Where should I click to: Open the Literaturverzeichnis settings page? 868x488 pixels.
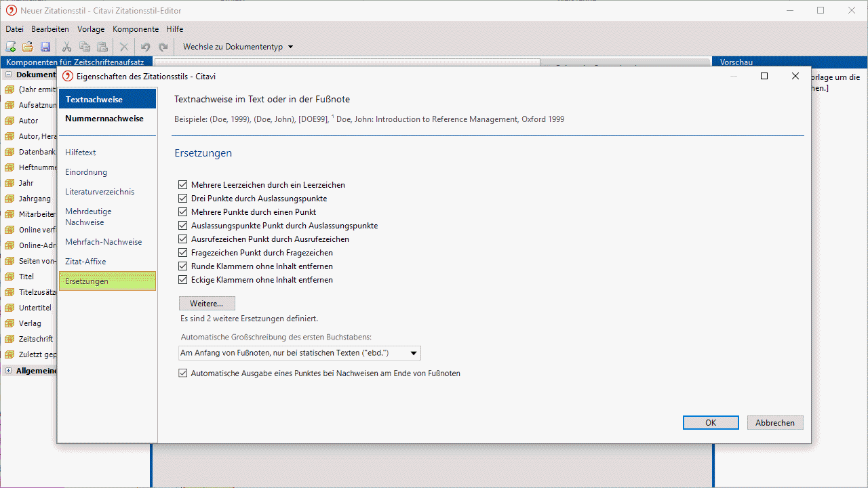coord(100,192)
